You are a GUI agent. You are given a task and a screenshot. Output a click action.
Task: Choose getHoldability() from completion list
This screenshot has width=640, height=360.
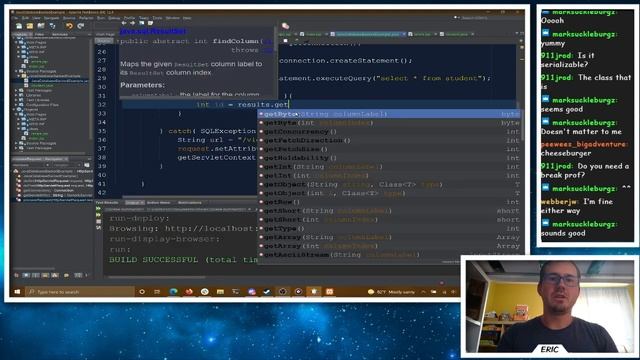(x=389, y=158)
